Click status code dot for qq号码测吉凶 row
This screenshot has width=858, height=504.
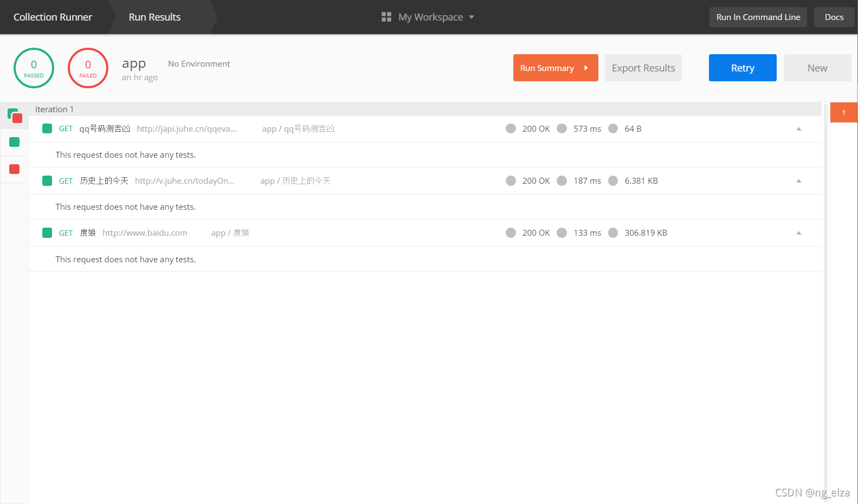tap(511, 128)
